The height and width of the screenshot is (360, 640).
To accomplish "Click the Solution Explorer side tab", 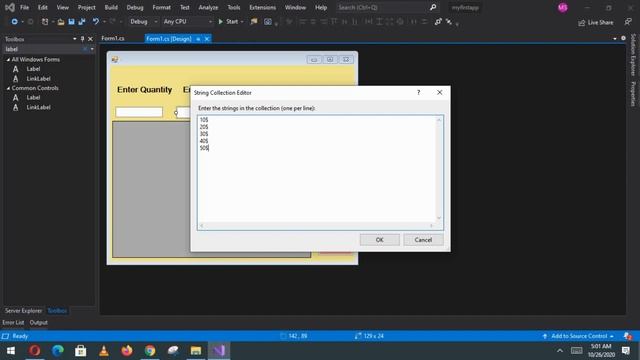I will click(633, 55).
